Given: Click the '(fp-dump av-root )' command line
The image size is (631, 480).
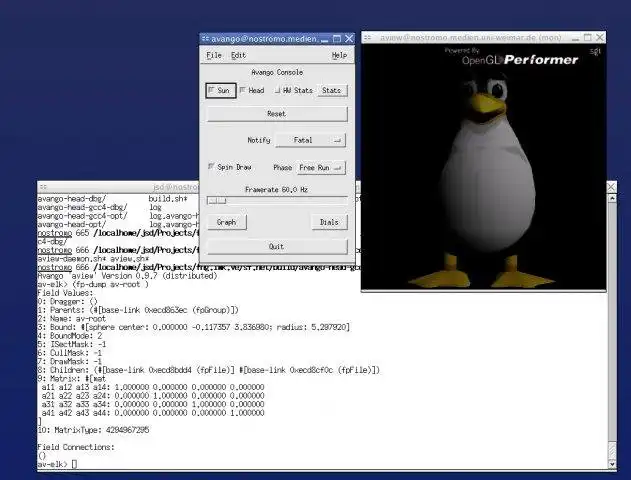Looking at the screenshot, I should (110, 284).
